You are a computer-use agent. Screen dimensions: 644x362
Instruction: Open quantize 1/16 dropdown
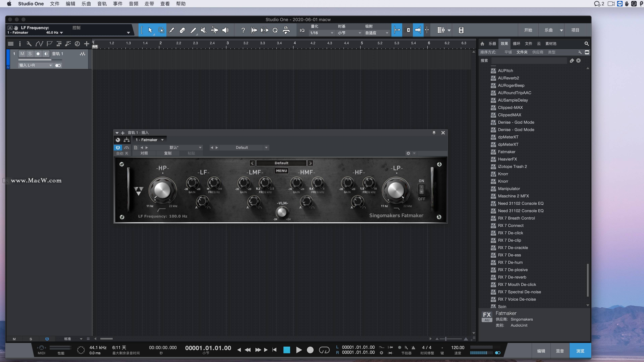coord(322,33)
